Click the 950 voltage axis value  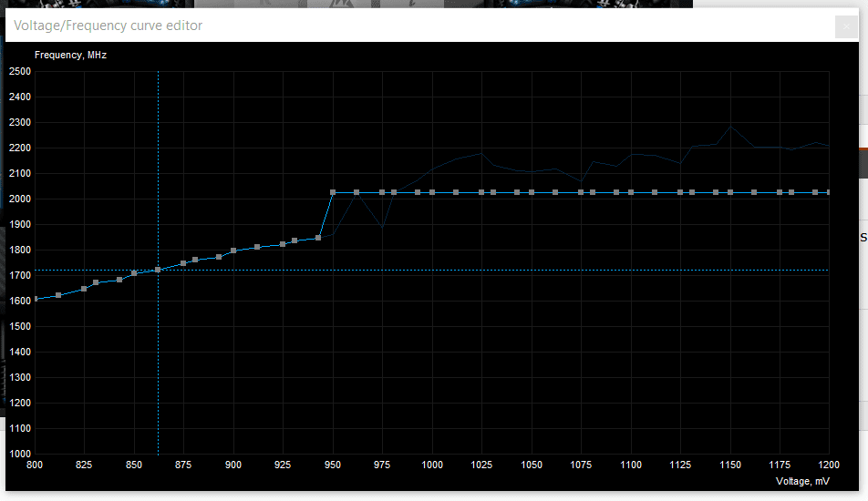pos(333,465)
